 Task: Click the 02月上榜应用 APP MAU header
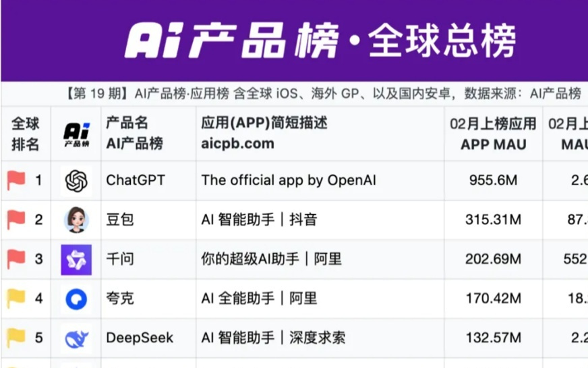click(x=494, y=134)
